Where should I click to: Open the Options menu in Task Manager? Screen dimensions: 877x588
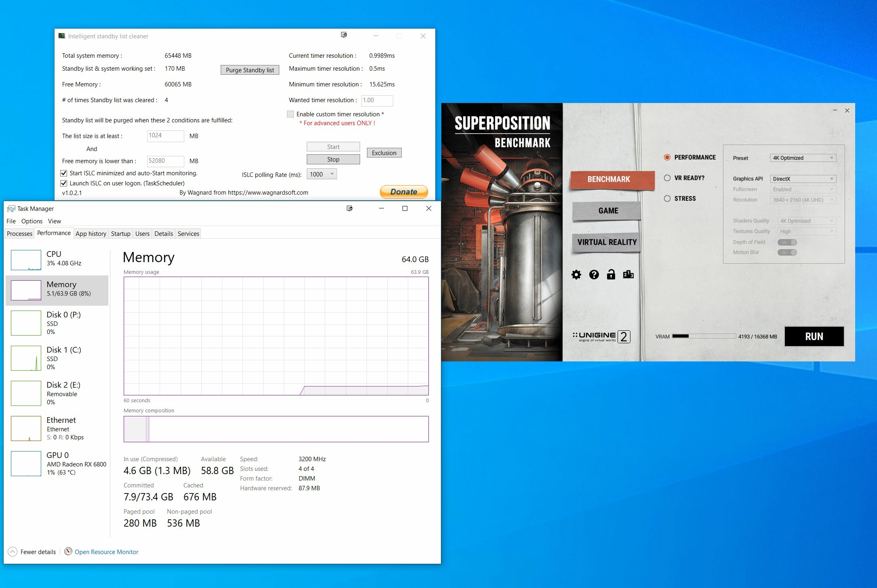click(x=32, y=221)
